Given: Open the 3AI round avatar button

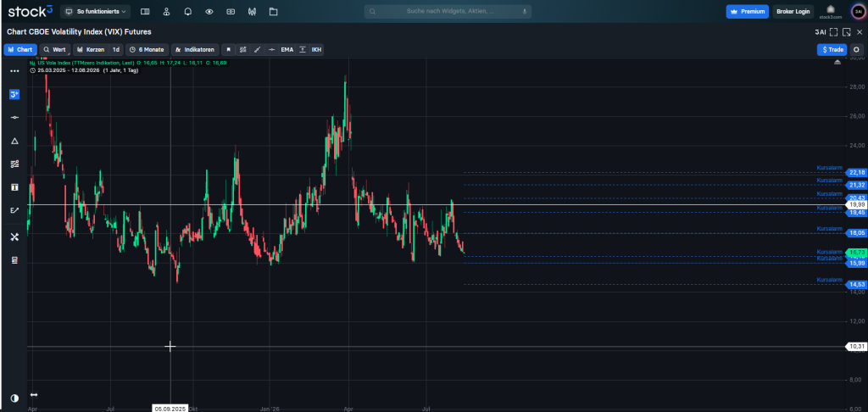Looking at the screenshot, I should [x=858, y=11].
